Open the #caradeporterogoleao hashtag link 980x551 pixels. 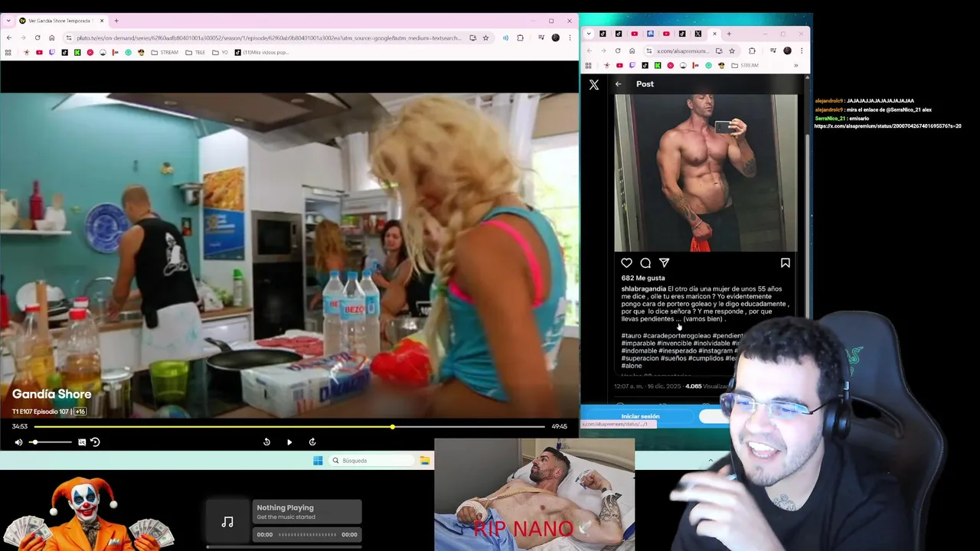[677, 335]
